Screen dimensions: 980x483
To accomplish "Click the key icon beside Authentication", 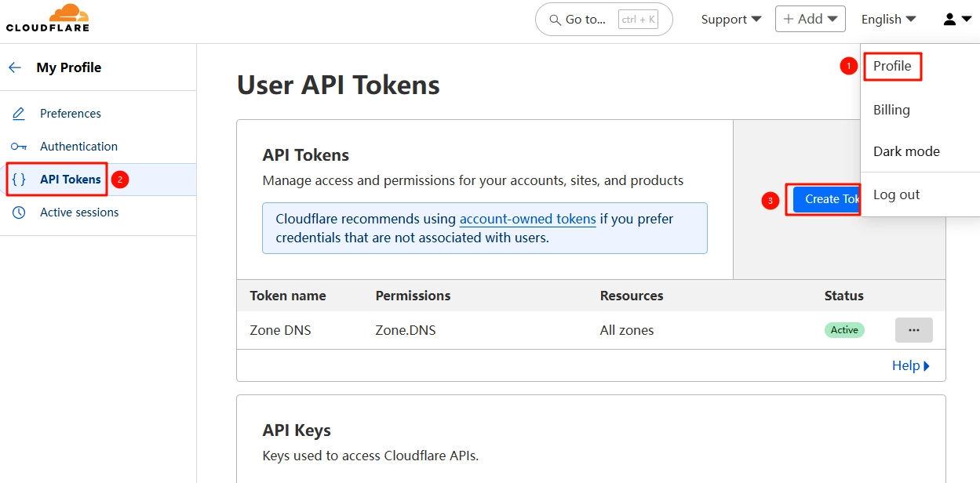I will 19,146.
